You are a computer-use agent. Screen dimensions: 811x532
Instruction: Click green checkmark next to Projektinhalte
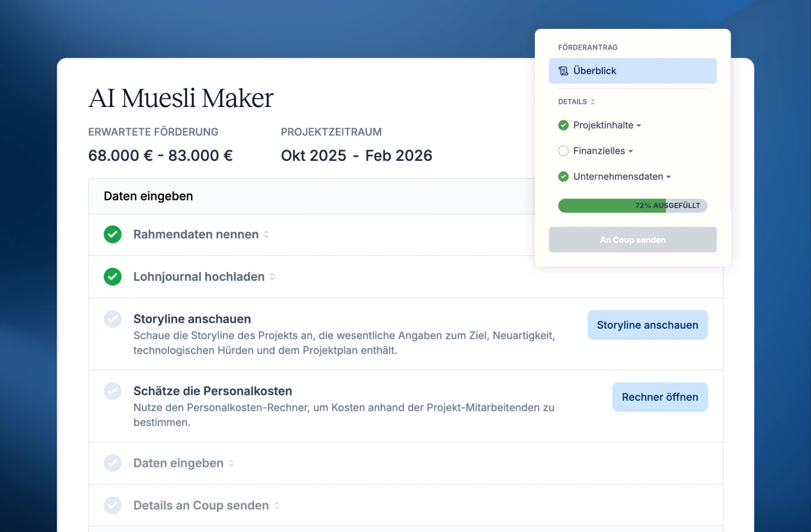563,125
